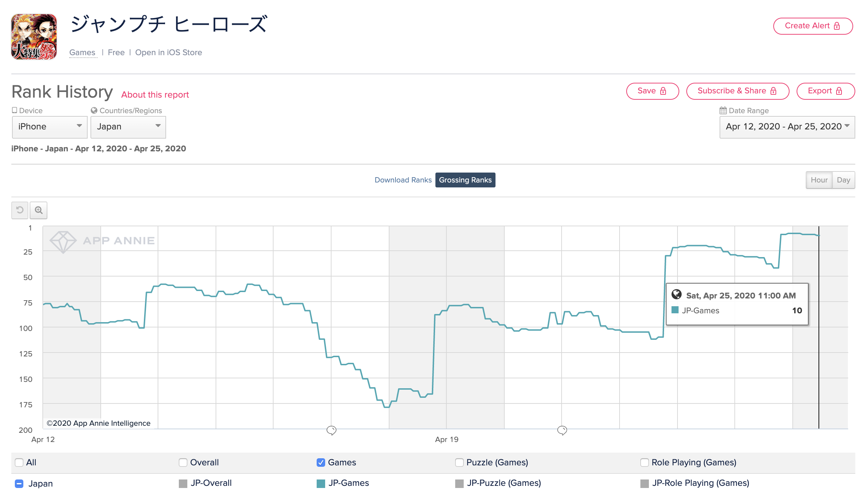Click the tooltip rank value 10
Viewport: 868px width, 500px height.
[797, 310]
